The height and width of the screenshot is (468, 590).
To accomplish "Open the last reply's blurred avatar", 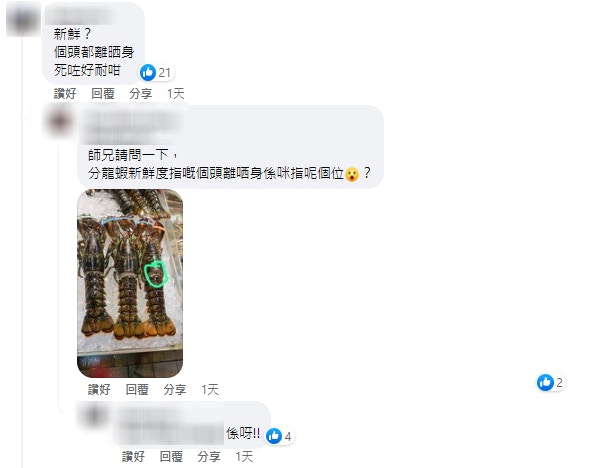I will point(93,416).
